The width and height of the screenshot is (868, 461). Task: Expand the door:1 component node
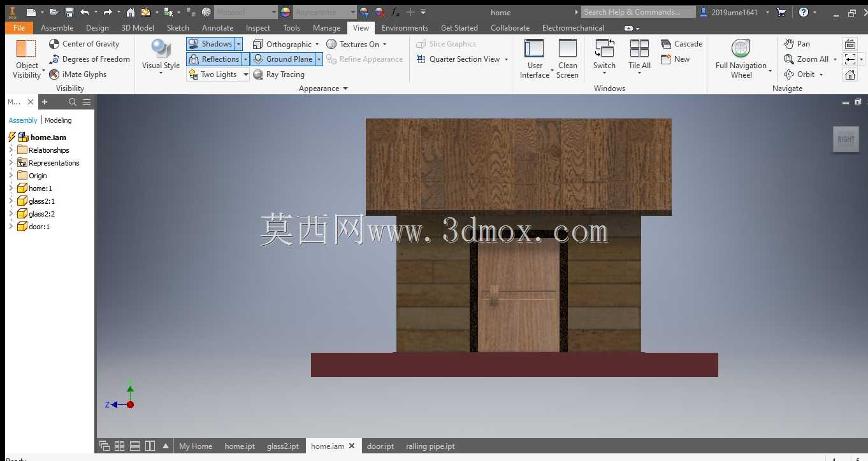point(11,227)
